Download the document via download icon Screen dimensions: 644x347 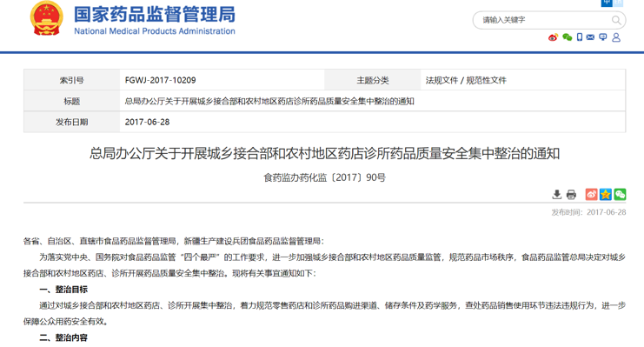coord(556,194)
